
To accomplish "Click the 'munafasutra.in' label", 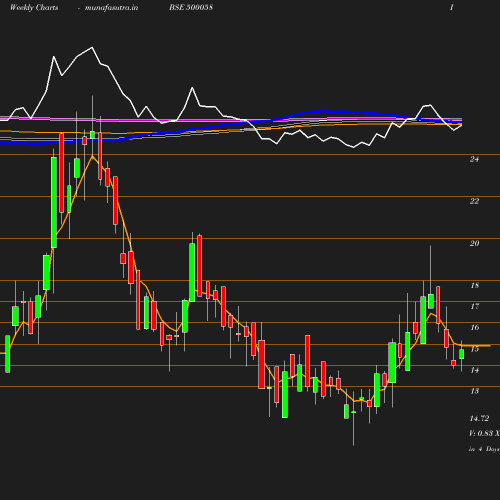I will 111,7.
